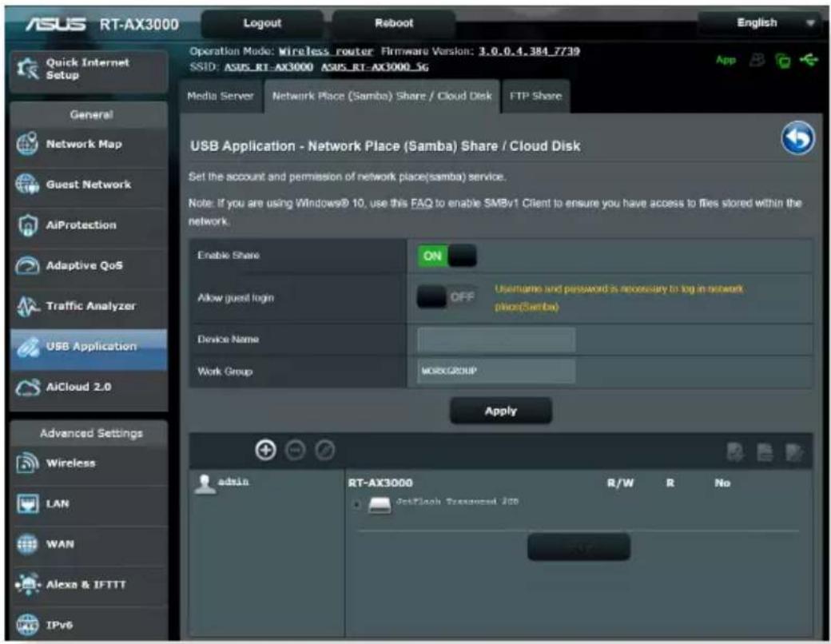Click the Quick Internet Setup icon
The image size is (831, 644).
pos(27,70)
